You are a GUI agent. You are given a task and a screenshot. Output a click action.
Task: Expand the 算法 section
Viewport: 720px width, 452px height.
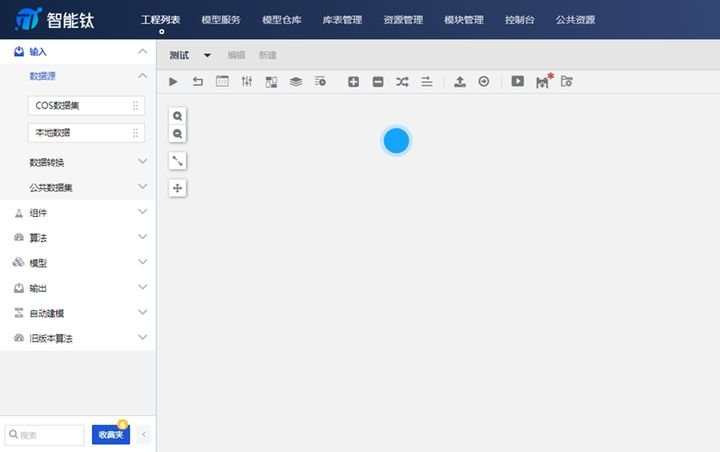pyautogui.click(x=143, y=237)
